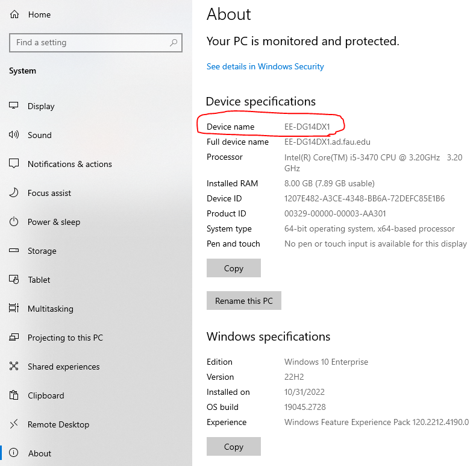Open Notifications & actions settings
This screenshot has height=466, width=476.
[x=69, y=164]
